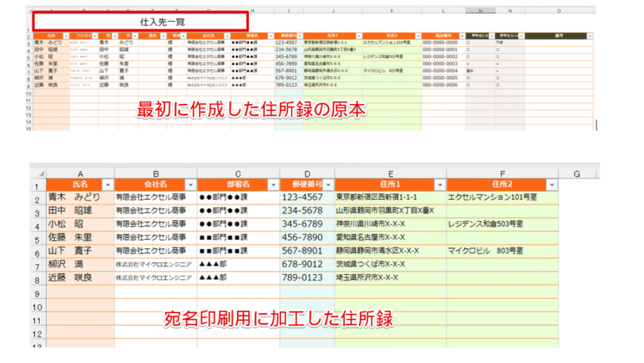Select row 2 header in lower sheet

(37, 200)
